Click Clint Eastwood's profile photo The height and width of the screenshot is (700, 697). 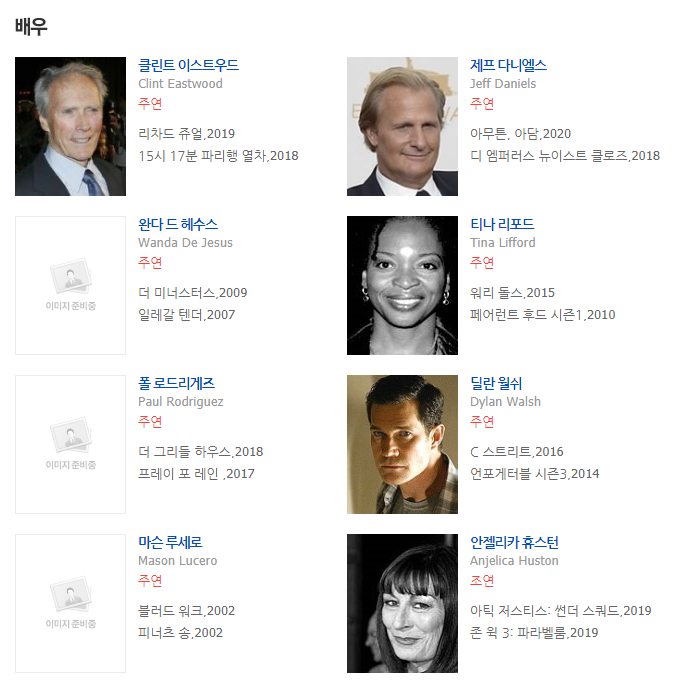pyautogui.click(x=71, y=126)
